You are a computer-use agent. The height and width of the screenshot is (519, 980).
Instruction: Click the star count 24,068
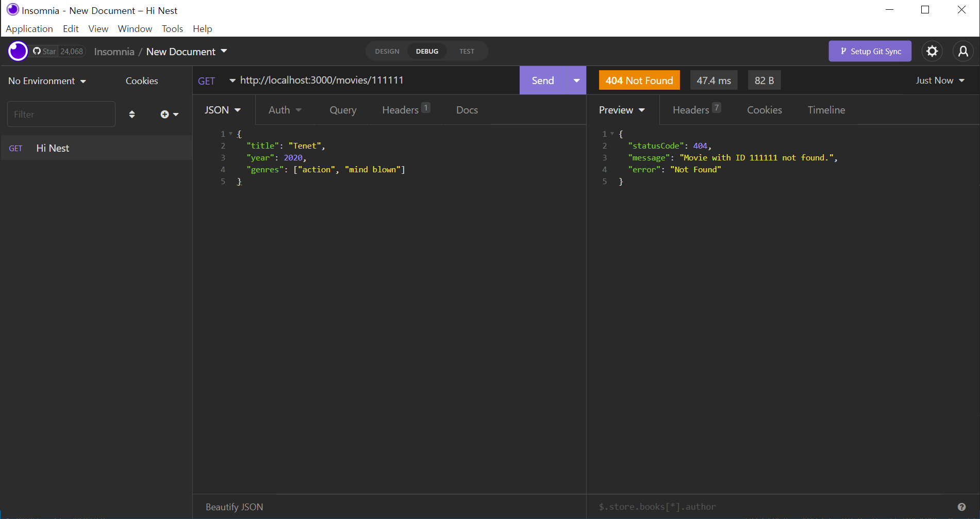point(72,51)
